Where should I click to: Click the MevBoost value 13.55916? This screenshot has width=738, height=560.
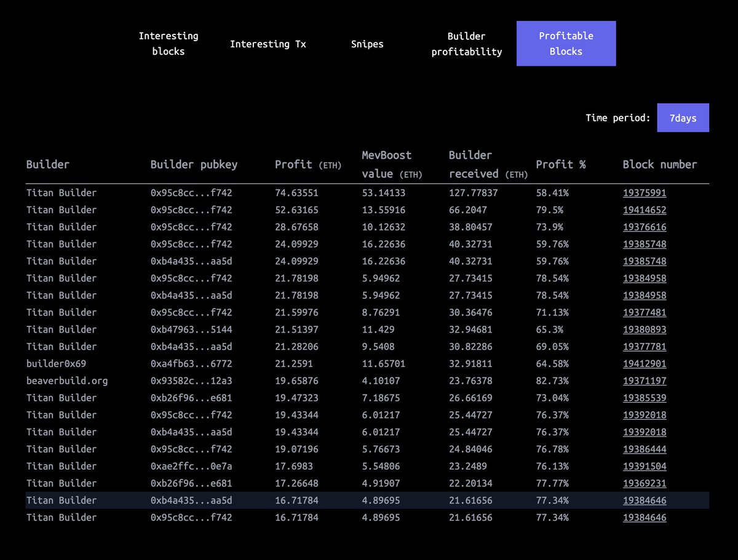384,210
